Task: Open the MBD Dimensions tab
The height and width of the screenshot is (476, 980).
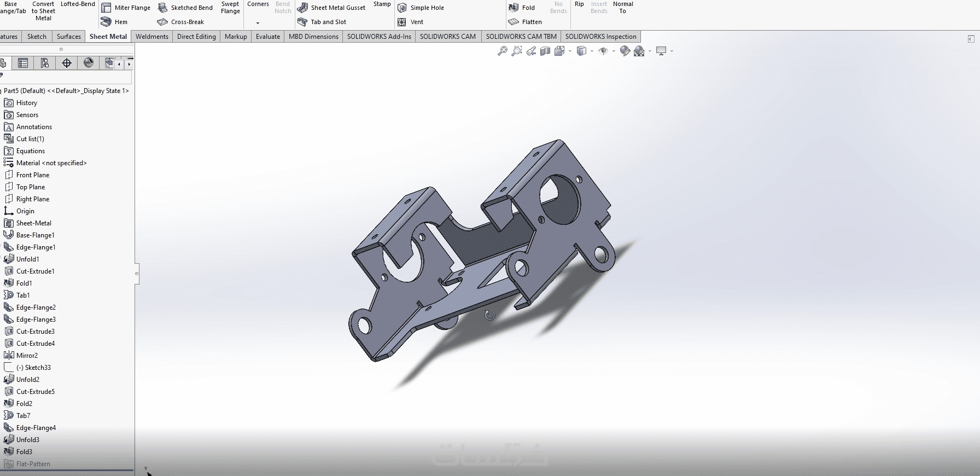Action: pyautogui.click(x=313, y=37)
